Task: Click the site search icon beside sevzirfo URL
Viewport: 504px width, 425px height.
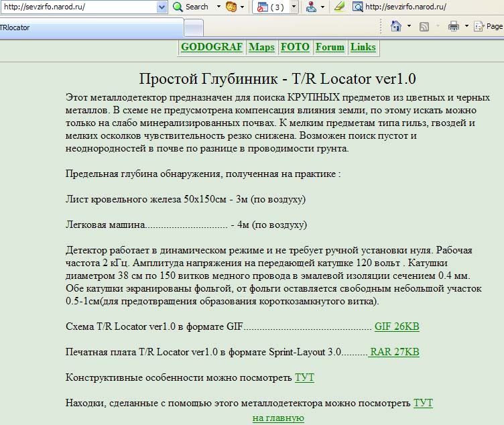Action: click(357, 7)
